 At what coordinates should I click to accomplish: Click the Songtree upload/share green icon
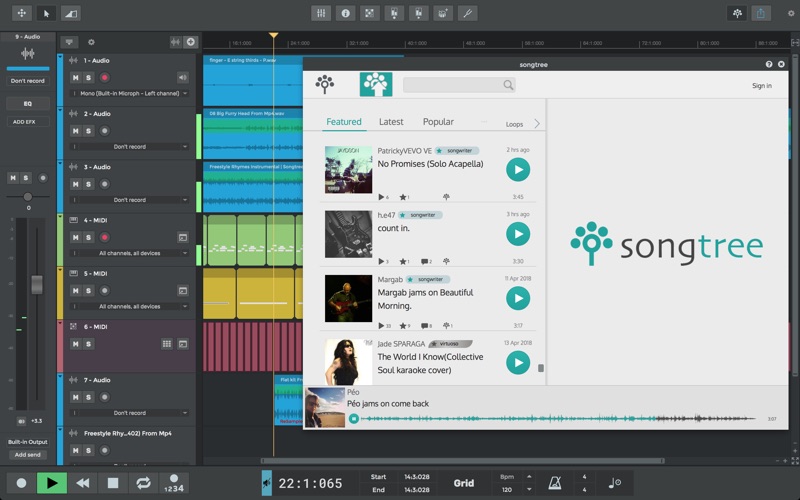click(376, 84)
